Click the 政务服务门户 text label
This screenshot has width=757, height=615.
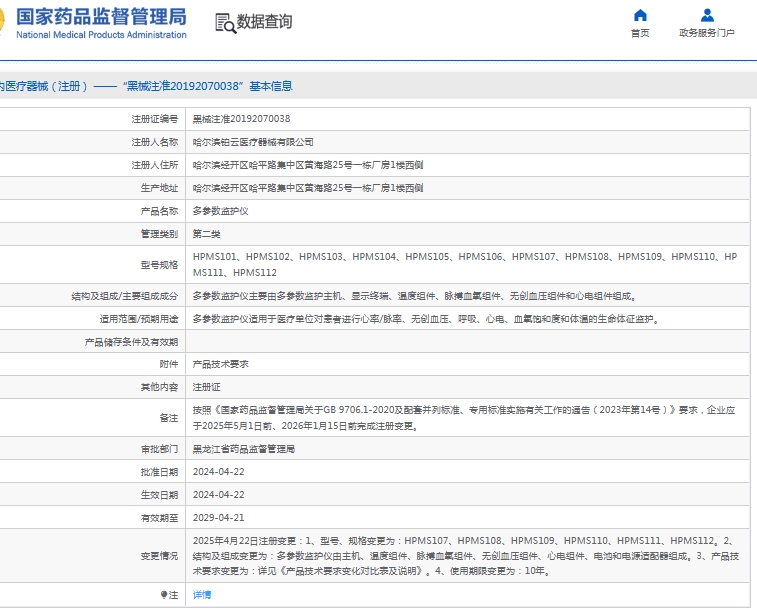click(707, 33)
